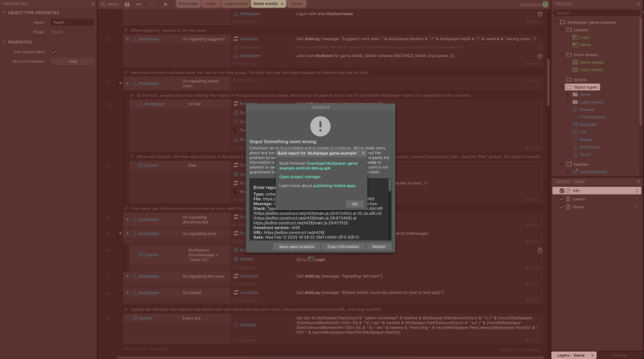
Task: Expand the Login screen subfolder
Action: pyautogui.click(x=568, y=102)
